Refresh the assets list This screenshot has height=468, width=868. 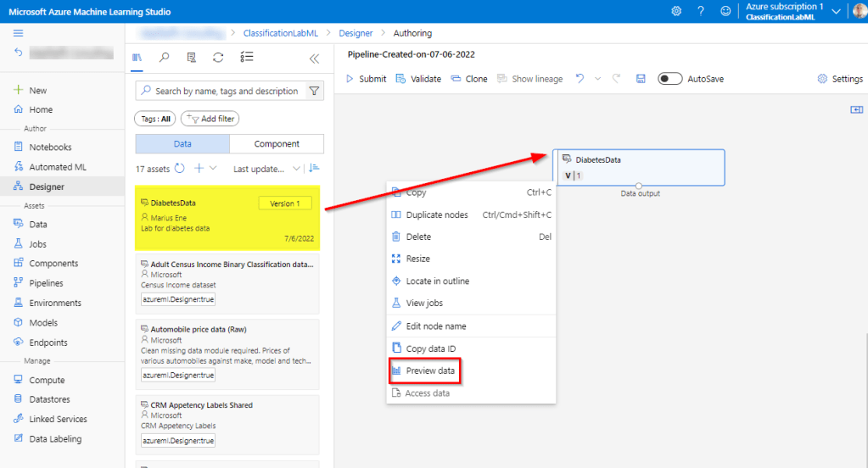tap(180, 169)
